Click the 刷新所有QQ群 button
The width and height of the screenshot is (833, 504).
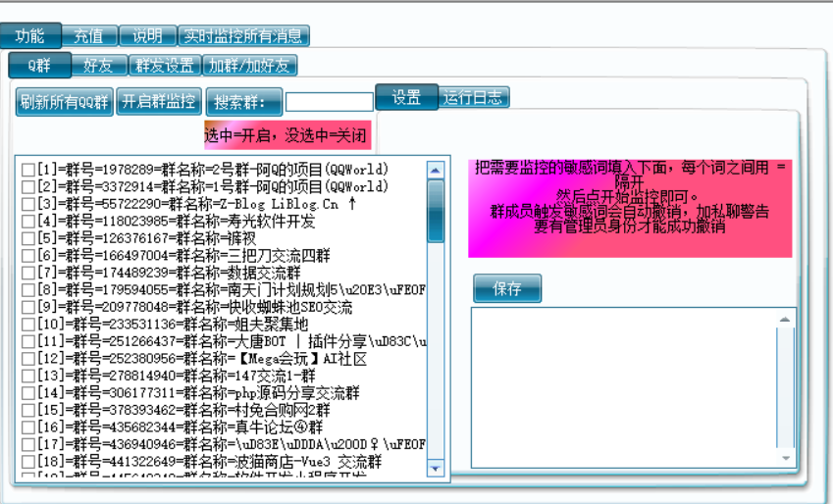tap(65, 101)
